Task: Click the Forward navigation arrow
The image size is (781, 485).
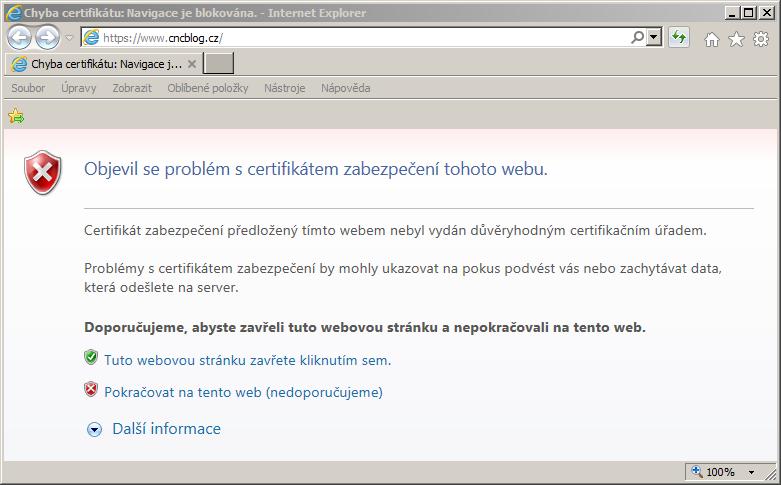Action: point(46,38)
